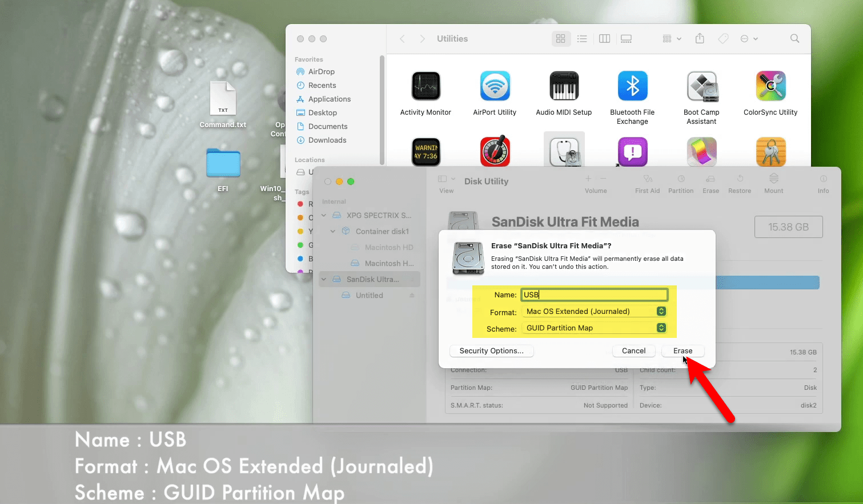
Task: Open Audio MIDI Setup icon
Action: (x=564, y=86)
